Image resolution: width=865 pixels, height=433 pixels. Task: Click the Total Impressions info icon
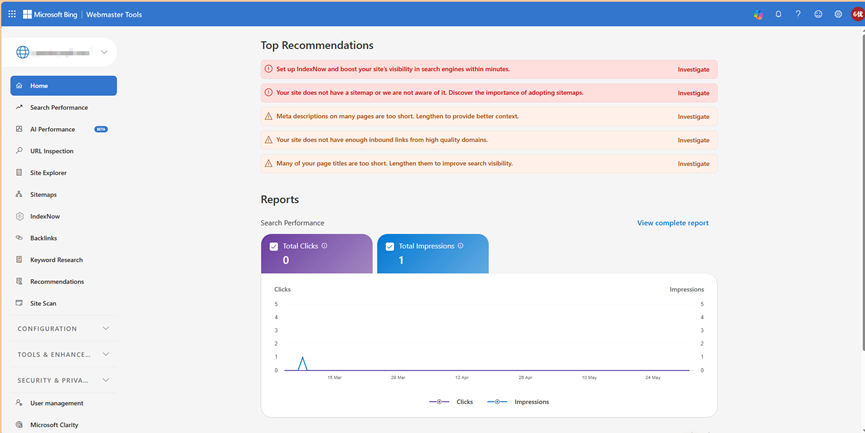461,246
